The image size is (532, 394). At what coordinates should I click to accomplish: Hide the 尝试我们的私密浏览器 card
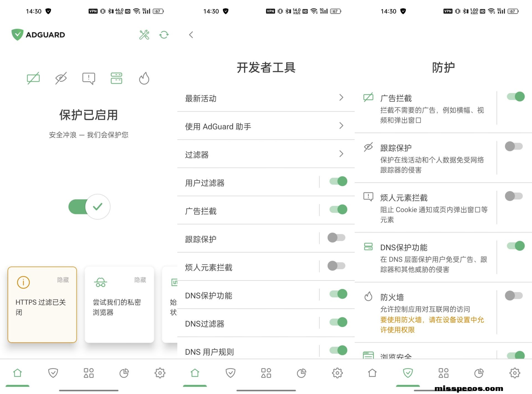140,280
